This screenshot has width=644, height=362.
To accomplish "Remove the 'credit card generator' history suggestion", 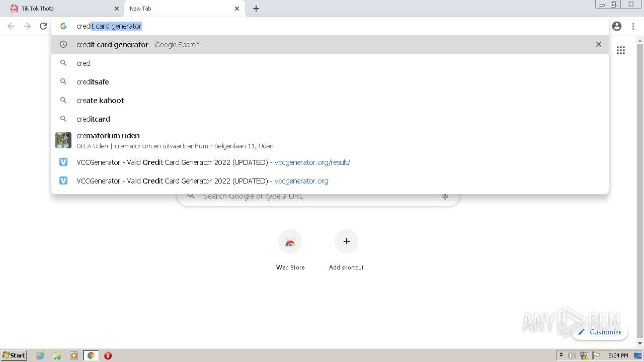I will [599, 44].
